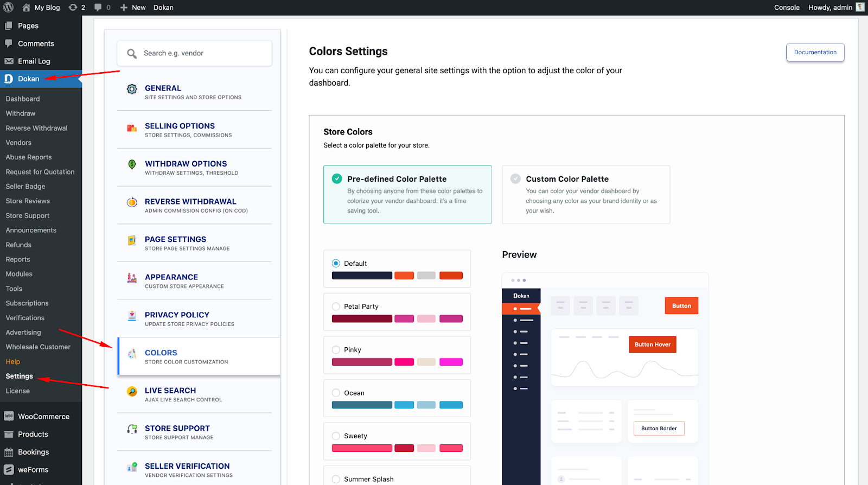Click the Pages sidebar icon

click(x=9, y=25)
